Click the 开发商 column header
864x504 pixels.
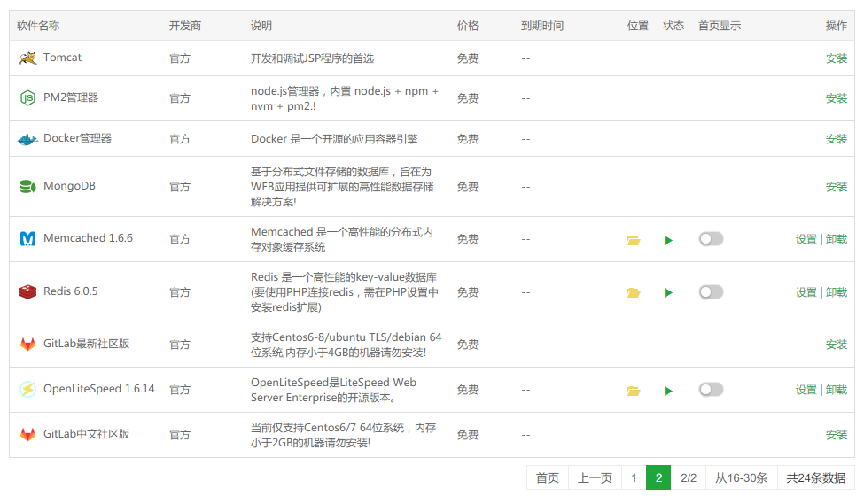point(185,26)
